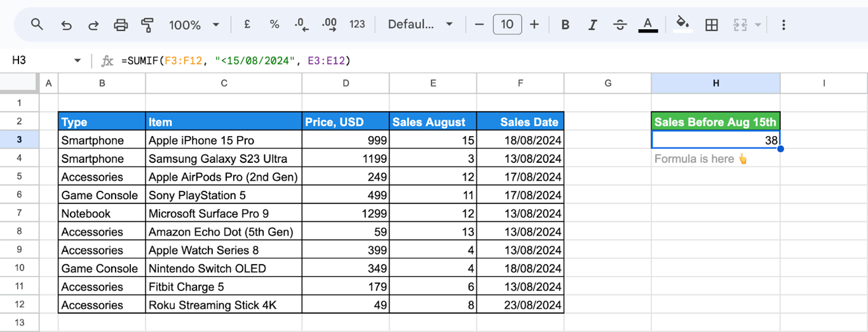
Task: Select the Samsung Galaxy S23 Ultra cell
Action: click(224, 158)
